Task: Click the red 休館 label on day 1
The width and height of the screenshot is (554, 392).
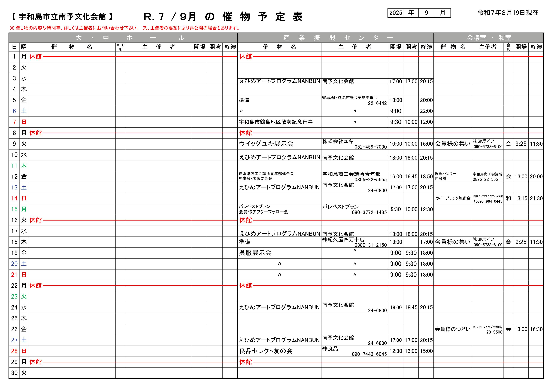Action: click(36, 57)
